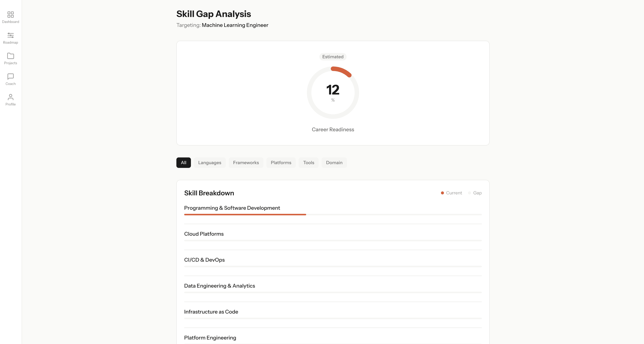Toggle the Languages skill filter
This screenshot has width=644, height=344.
tap(210, 162)
